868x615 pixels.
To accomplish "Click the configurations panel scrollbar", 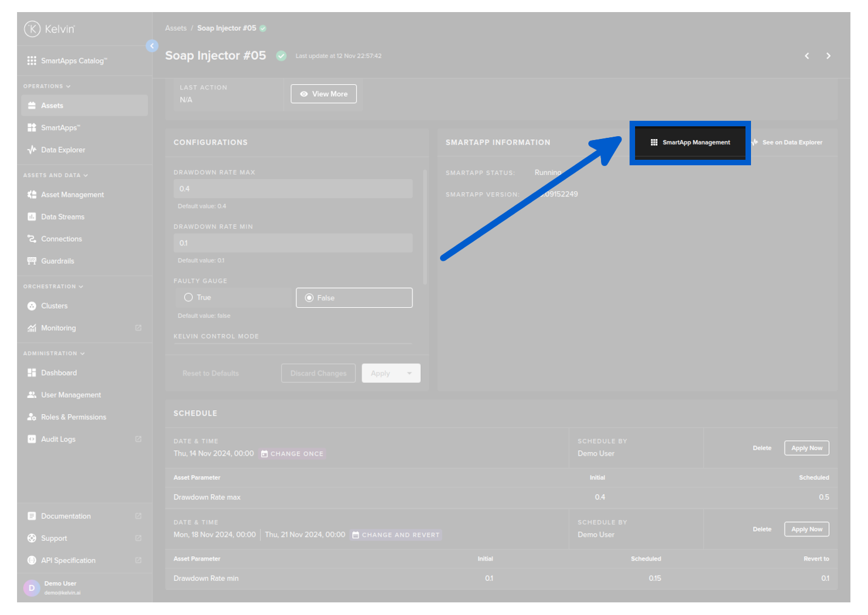I will point(425,227).
